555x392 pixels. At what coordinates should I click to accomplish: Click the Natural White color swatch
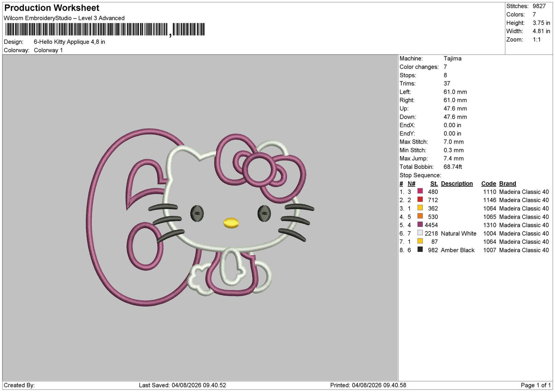420,233
